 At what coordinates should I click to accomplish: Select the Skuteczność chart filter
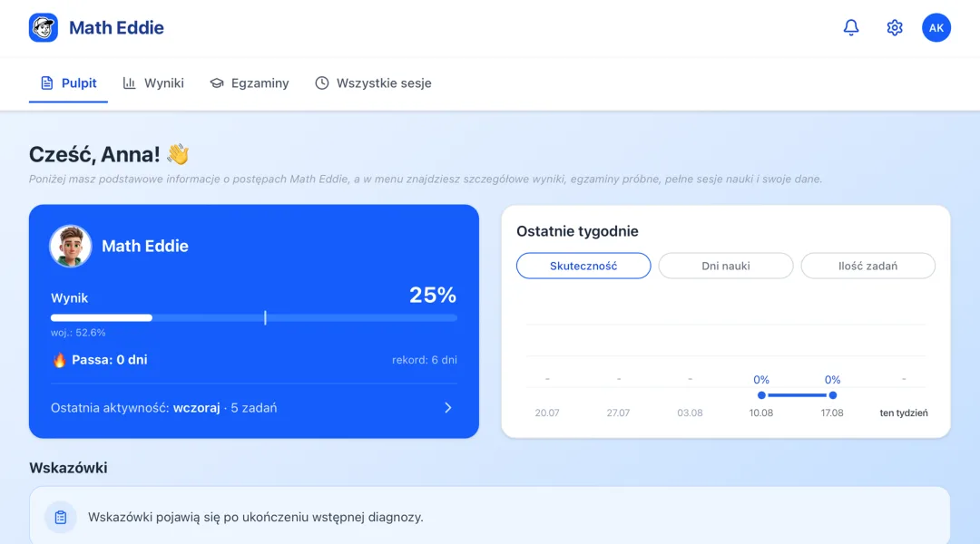[x=583, y=266]
